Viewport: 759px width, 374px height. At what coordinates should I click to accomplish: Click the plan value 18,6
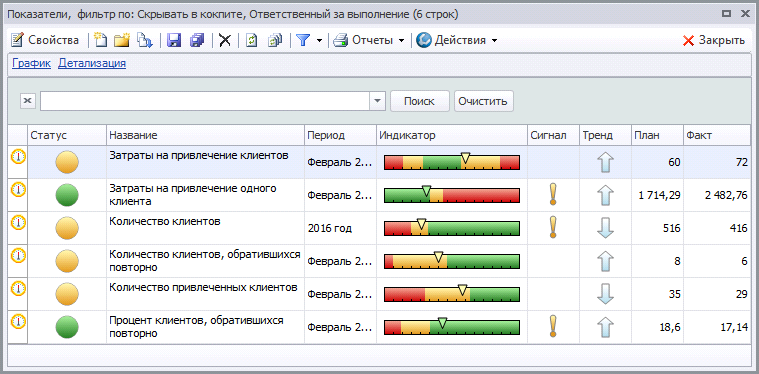click(670, 327)
